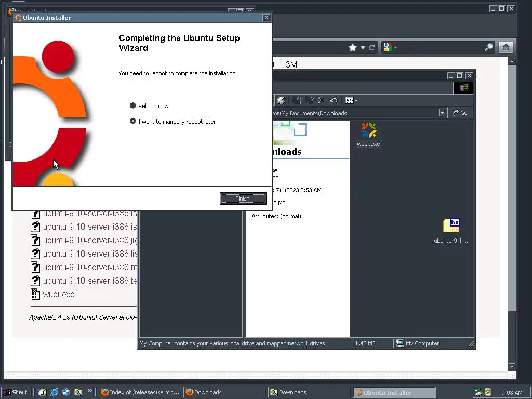
Task: Click the second system tray icon
Action: pos(488,392)
